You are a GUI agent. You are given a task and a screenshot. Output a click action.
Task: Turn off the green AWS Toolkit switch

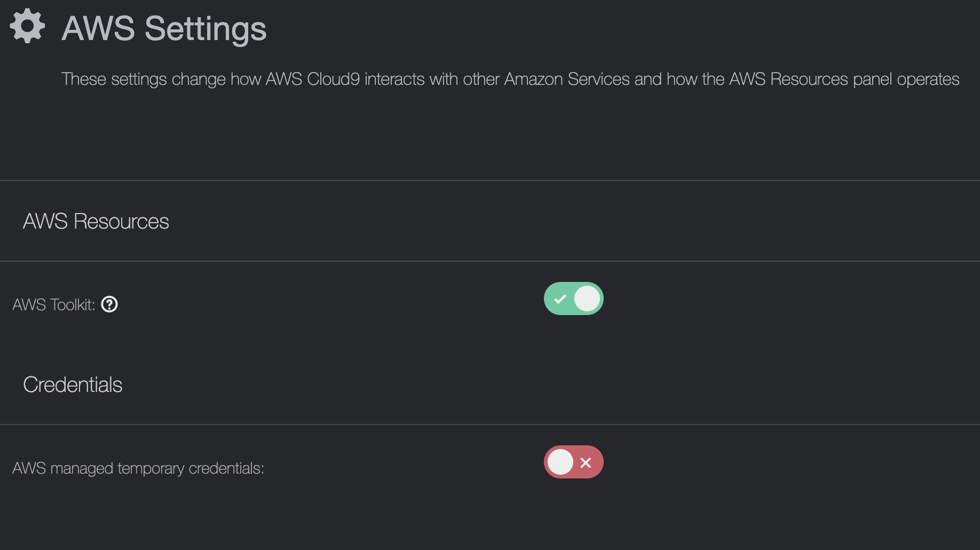pos(573,299)
